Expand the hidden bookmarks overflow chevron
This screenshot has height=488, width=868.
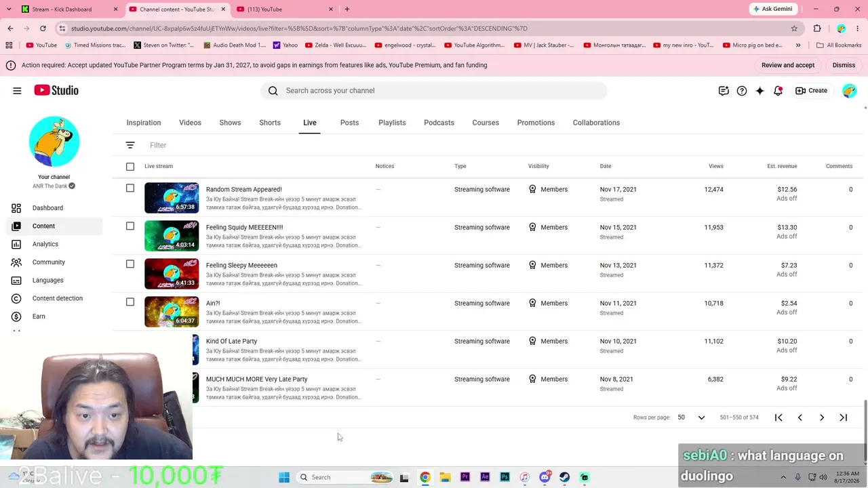pos(798,45)
